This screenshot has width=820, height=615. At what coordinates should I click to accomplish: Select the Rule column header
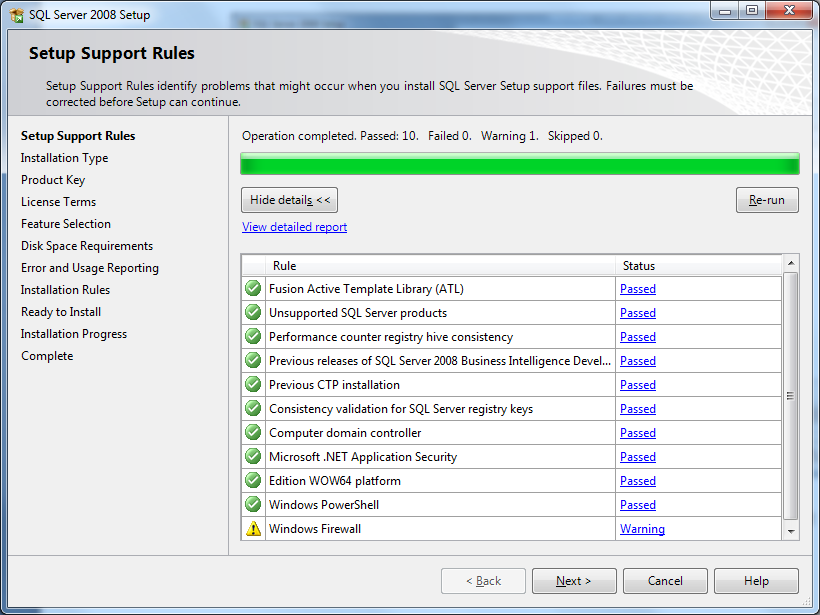440,266
